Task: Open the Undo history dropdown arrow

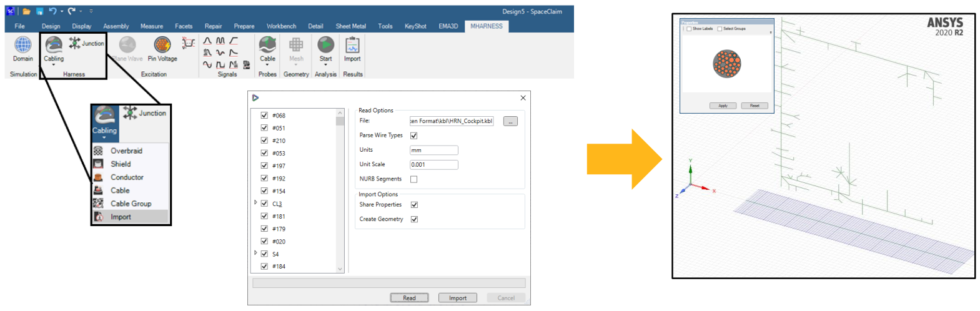Action: (x=62, y=11)
